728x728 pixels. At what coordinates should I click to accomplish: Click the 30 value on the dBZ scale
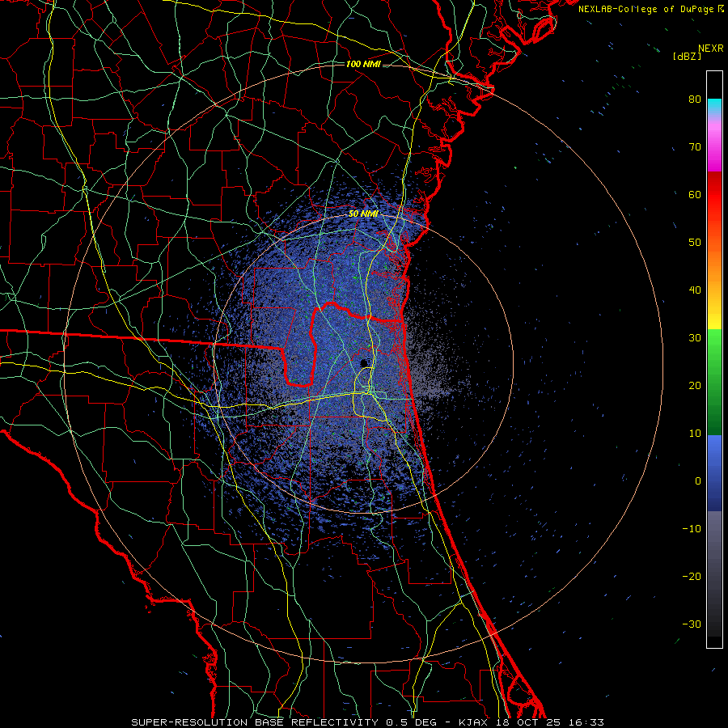[695, 338]
